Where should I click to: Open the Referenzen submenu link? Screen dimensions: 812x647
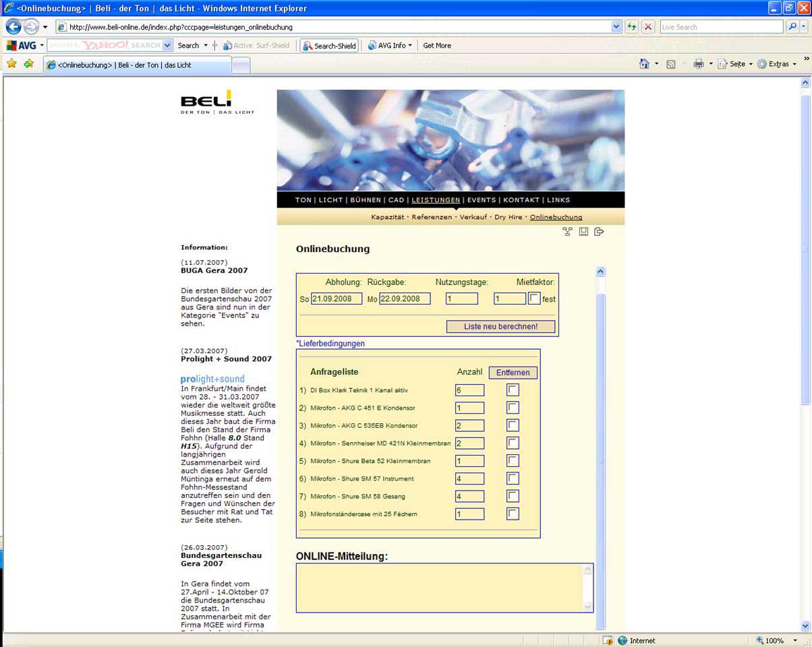pyautogui.click(x=432, y=217)
